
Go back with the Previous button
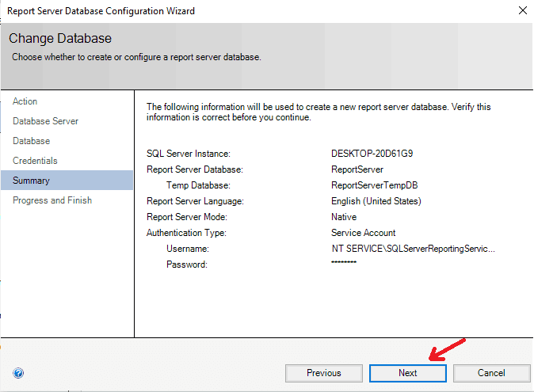(323, 373)
